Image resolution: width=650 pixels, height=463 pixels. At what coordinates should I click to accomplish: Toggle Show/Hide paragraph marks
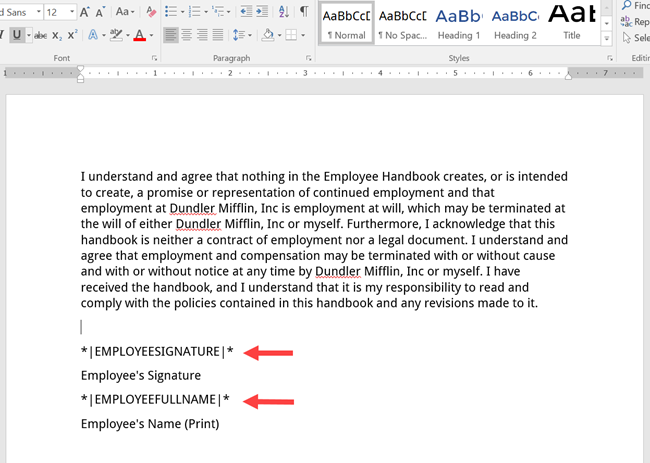point(304,12)
